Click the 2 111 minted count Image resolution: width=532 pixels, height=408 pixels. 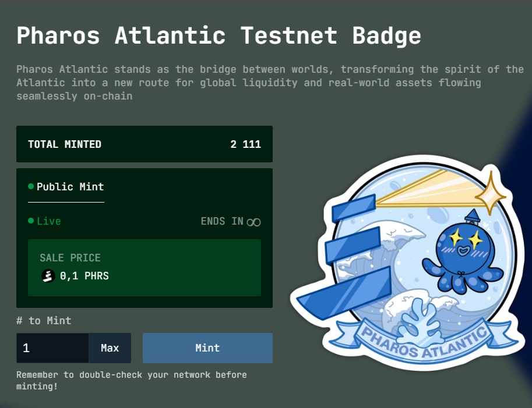click(x=246, y=144)
